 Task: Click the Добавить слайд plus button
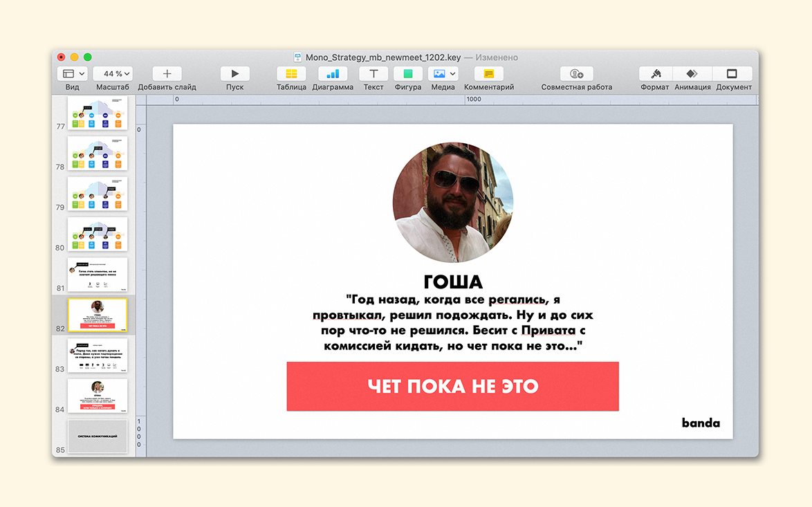coord(167,73)
